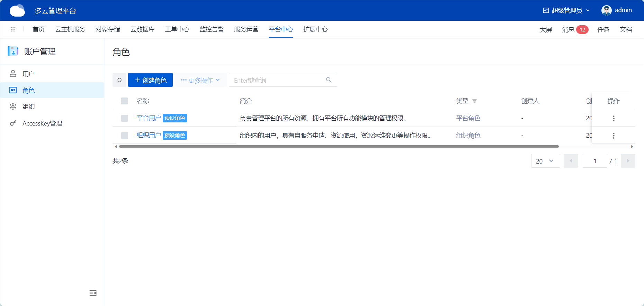Image resolution: width=644 pixels, height=306 pixels.
Task: Open the app grid launcher icon
Action: click(13, 29)
